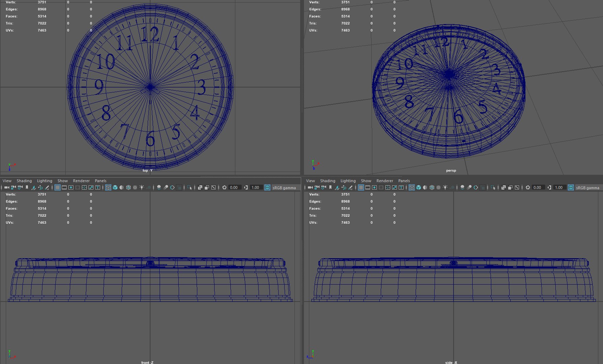Select Grease Pencil icon in front panel
This screenshot has height=364, width=603.
pos(47,188)
